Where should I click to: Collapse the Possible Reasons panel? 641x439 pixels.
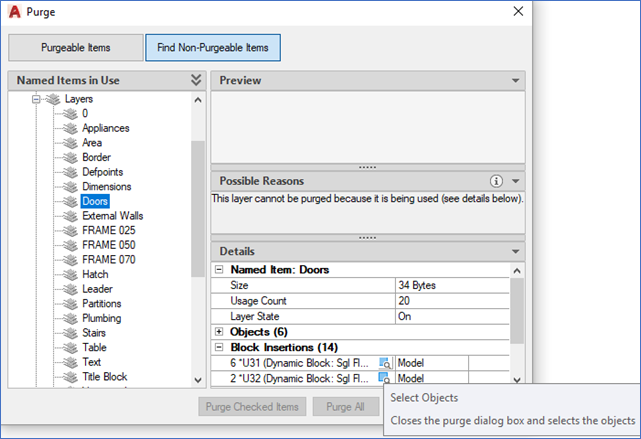[x=515, y=181]
